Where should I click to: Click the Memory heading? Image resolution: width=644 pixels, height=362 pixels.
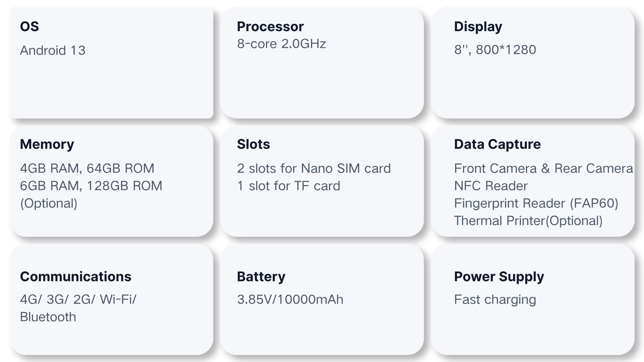[47, 144]
